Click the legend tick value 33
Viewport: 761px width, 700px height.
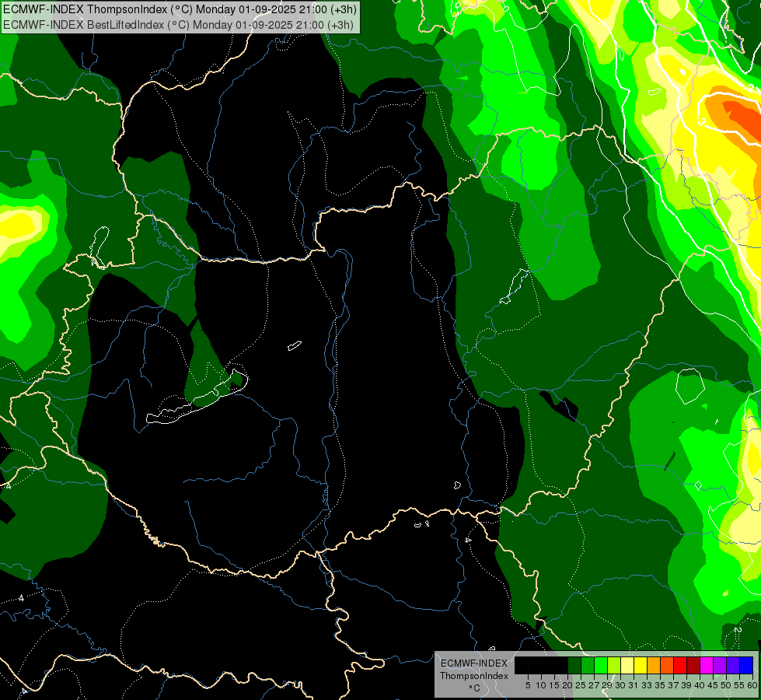(x=647, y=685)
